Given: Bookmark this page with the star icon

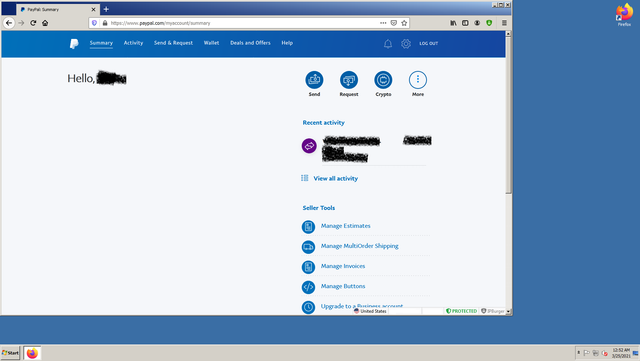Looking at the screenshot, I should coord(404,23).
